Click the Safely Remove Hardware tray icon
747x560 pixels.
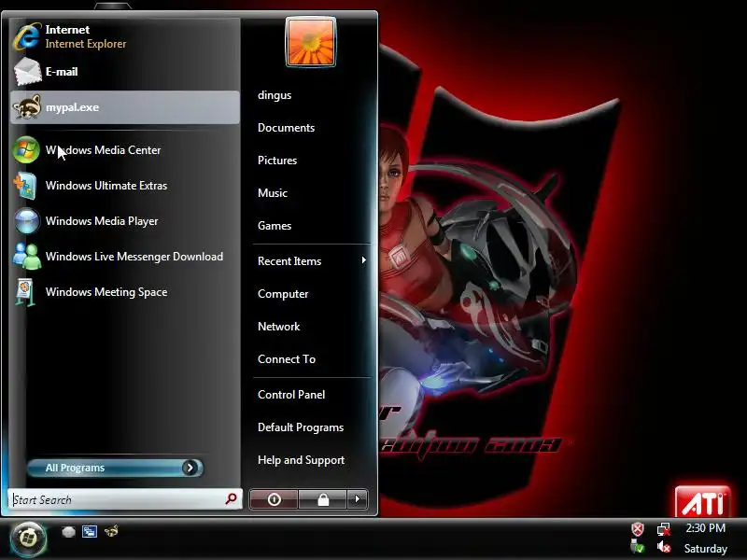[x=638, y=547]
